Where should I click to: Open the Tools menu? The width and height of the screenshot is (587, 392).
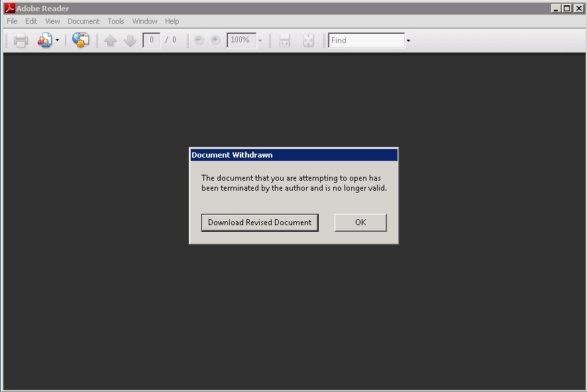116,21
